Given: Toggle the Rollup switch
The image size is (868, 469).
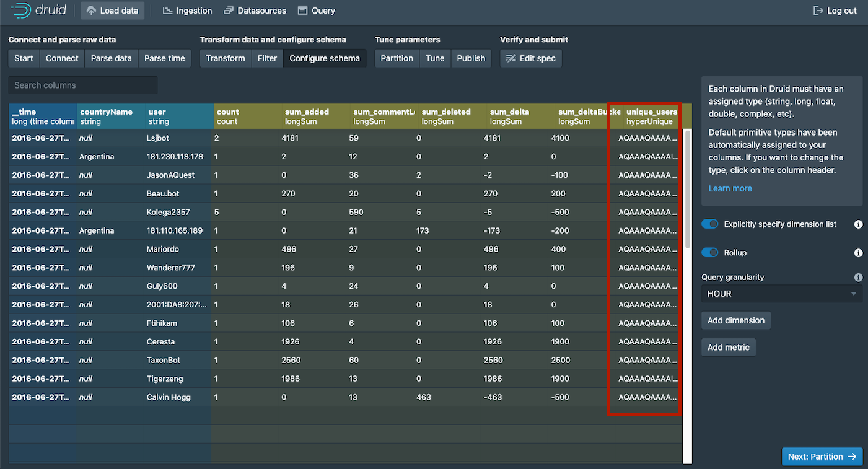Looking at the screenshot, I should [x=709, y=253].
